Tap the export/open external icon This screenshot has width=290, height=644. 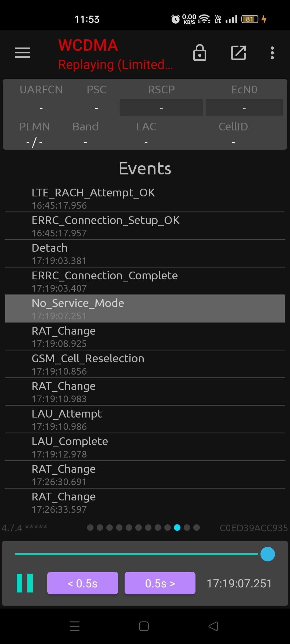pos(238,53)
